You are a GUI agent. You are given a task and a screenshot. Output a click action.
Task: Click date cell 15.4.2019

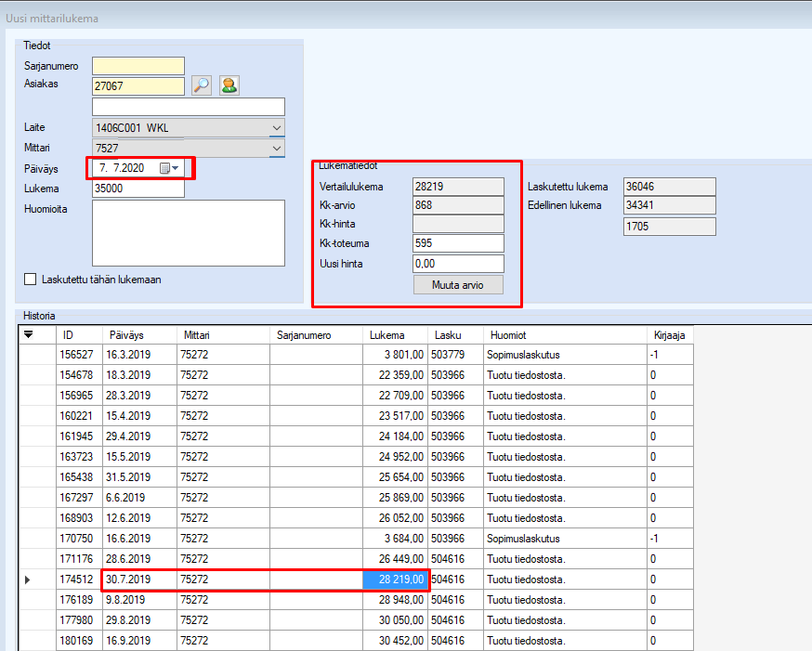[139, 416]
